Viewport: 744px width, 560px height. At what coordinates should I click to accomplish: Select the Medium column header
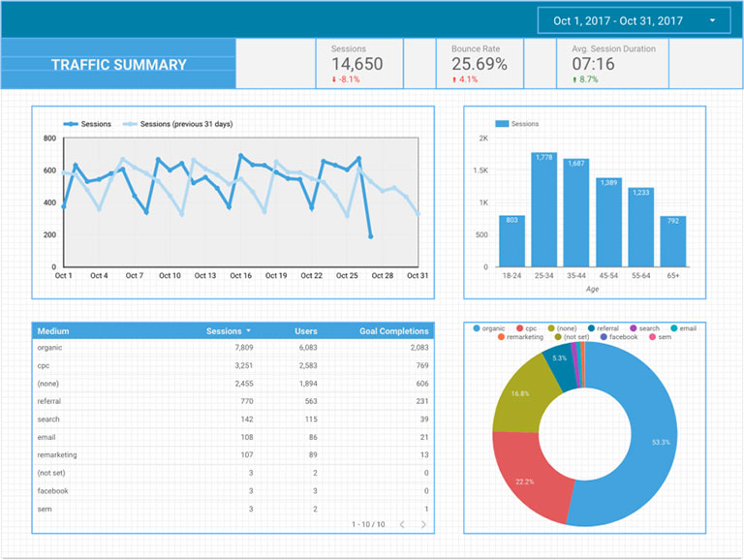click(53, 331)
